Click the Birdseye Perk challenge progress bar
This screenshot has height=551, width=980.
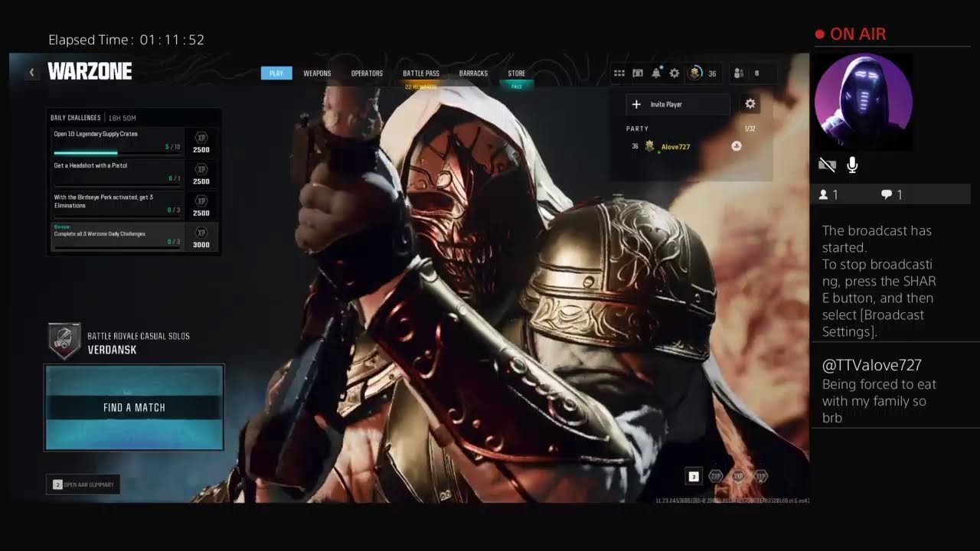point(117,216)
